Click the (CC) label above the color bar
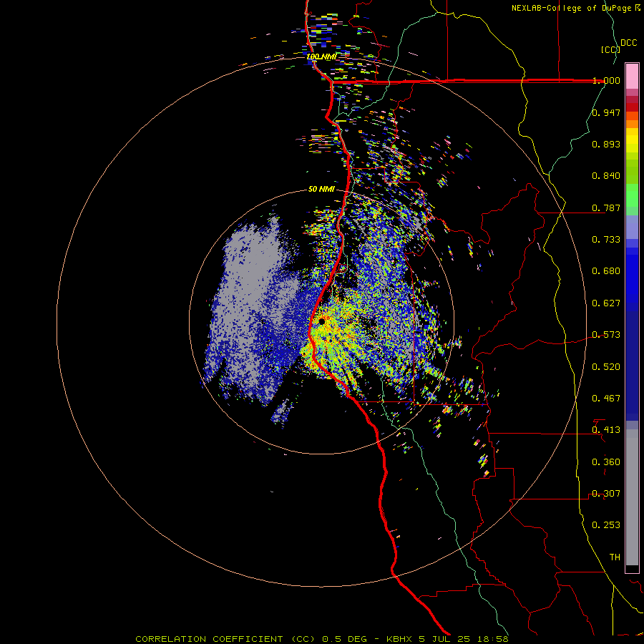Image resolution: width=644 pixels, height=644 pixels. click(610, 49)
